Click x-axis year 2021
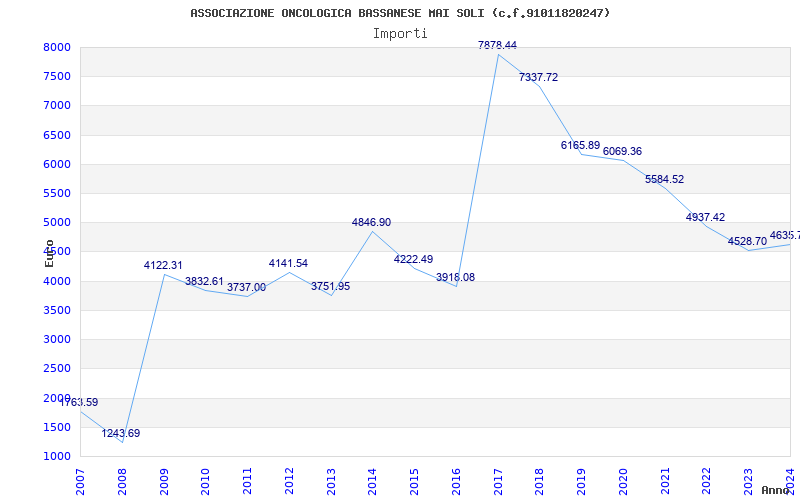The height and width of the screenshot is (500, 800). coord(665,482)
